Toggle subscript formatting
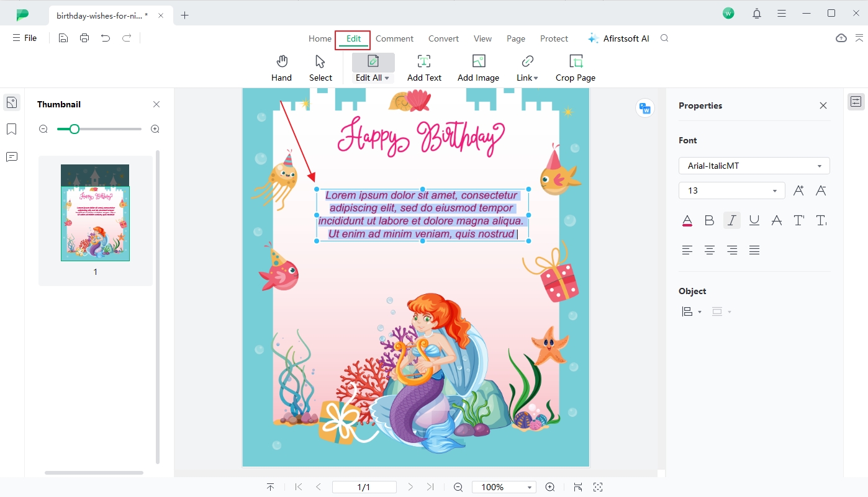 click(821, 220)
